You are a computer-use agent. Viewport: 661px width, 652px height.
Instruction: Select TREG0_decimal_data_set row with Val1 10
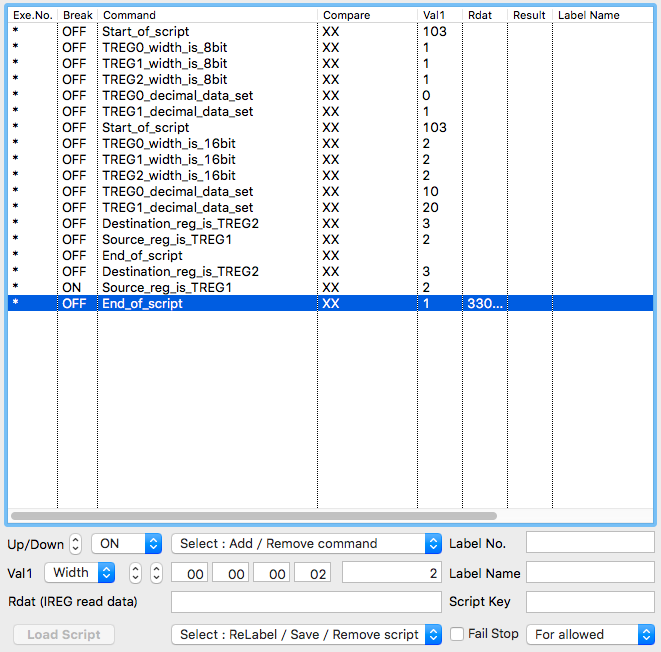(x=330, y=192)
